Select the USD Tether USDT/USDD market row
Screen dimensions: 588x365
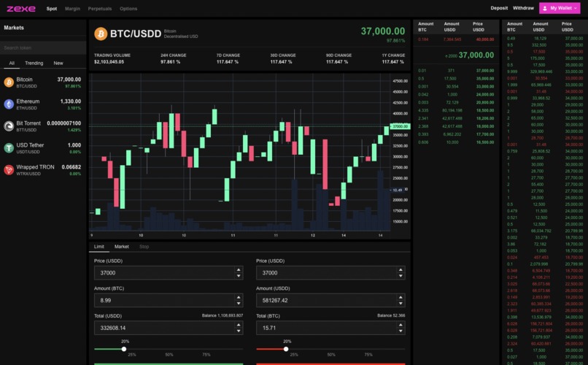[43, 148]
